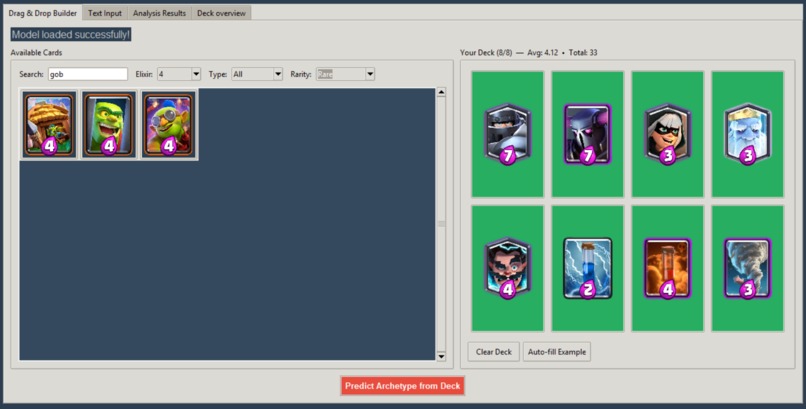The height and width of the screenshot is (409, 806).
Task: Open the Rarity filter dropdown
Action: click(345, 74)
